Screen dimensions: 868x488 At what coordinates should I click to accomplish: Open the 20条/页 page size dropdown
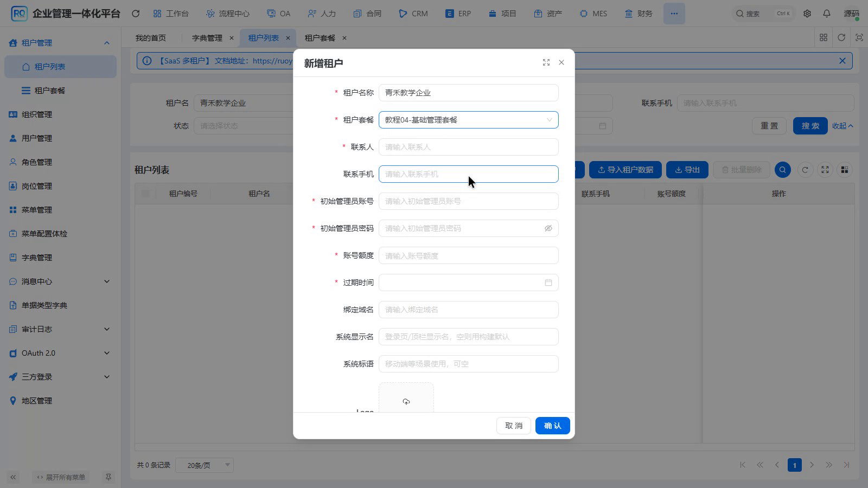[x=205, y=465]
